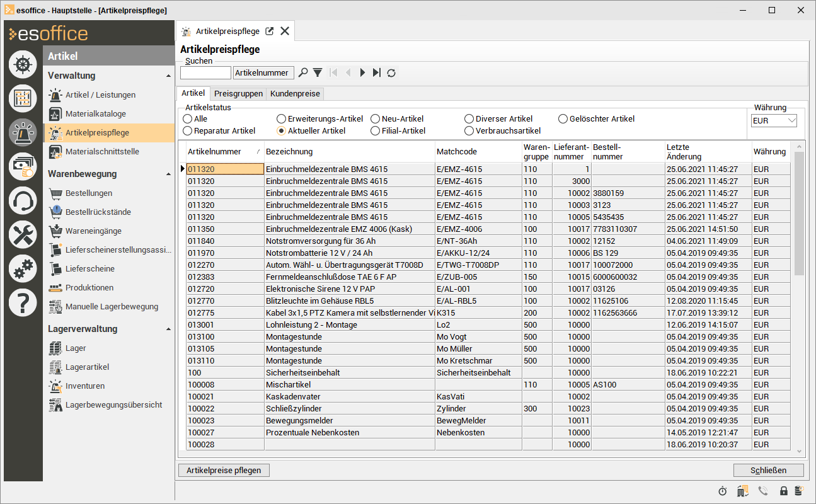Click the building switch icon in status bar

(743, 491)
